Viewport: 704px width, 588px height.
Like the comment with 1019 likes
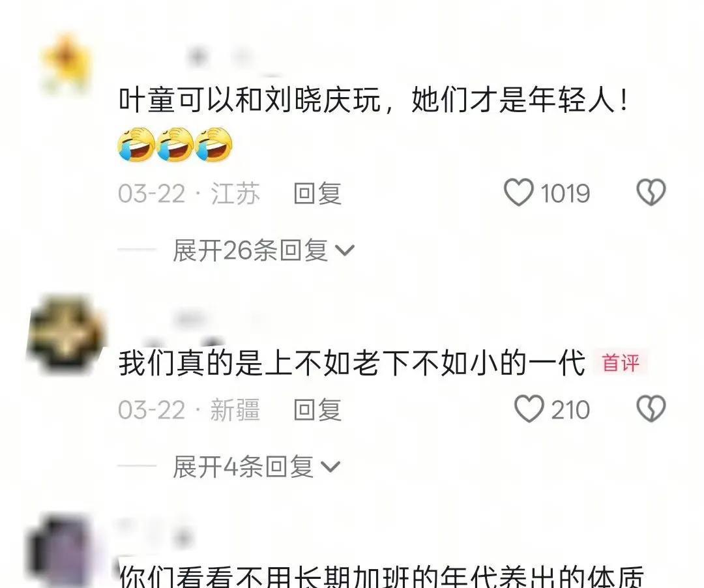(x=519, y=192)
